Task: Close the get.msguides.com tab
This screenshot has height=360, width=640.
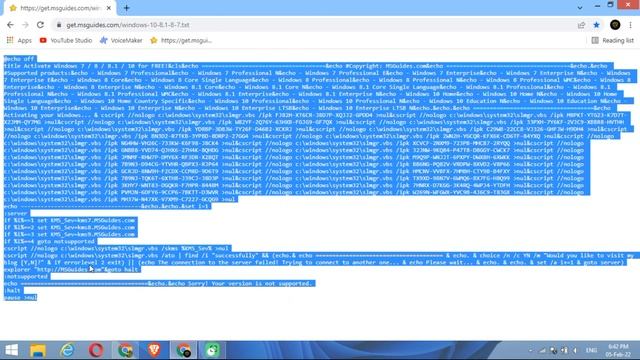Action: [109, 8]
